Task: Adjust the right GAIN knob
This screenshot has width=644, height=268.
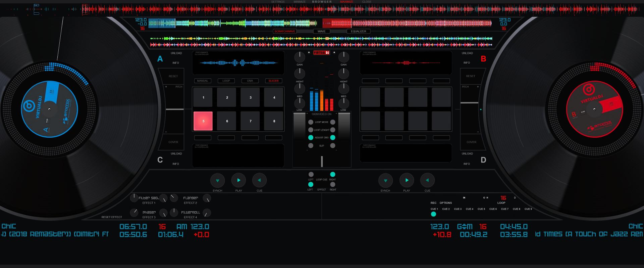Action: click(344, 57)
